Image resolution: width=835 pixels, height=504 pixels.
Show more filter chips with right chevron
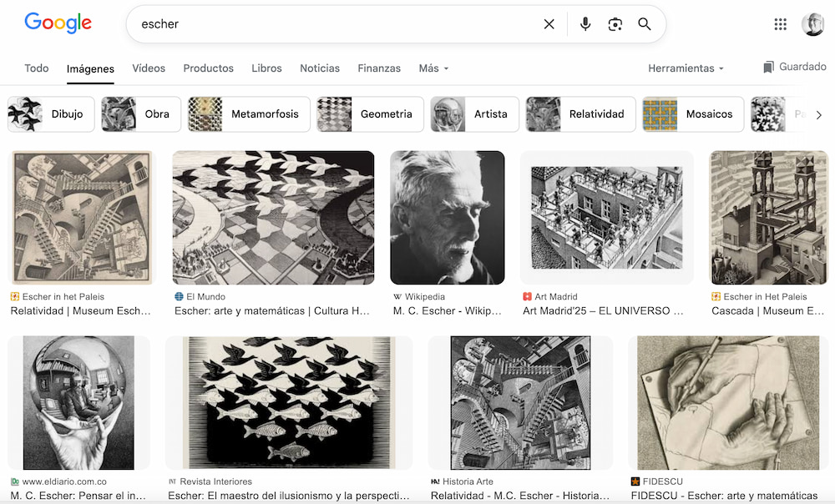point(819,115)
